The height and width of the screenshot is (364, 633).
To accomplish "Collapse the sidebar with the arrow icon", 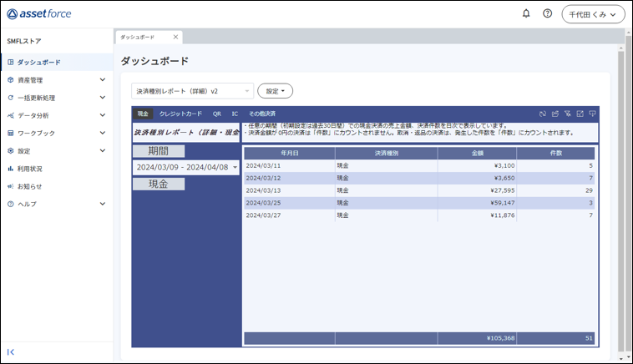I will coord(11,351).
